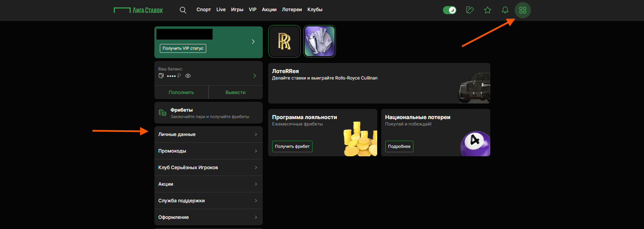Open the Спорт menu item
This screenshot has width=644, height=229.
click(x=203, y=9)
